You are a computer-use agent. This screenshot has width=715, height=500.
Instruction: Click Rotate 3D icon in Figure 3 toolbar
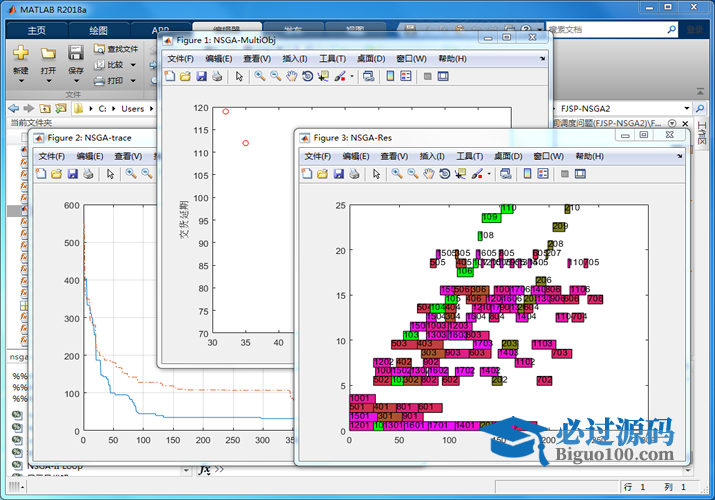(x=445, y=174)
